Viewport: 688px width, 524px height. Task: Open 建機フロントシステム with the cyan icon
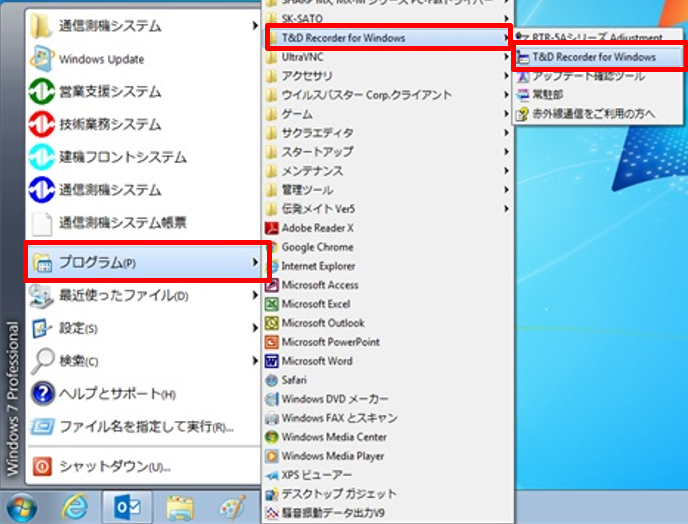point(143,157)
